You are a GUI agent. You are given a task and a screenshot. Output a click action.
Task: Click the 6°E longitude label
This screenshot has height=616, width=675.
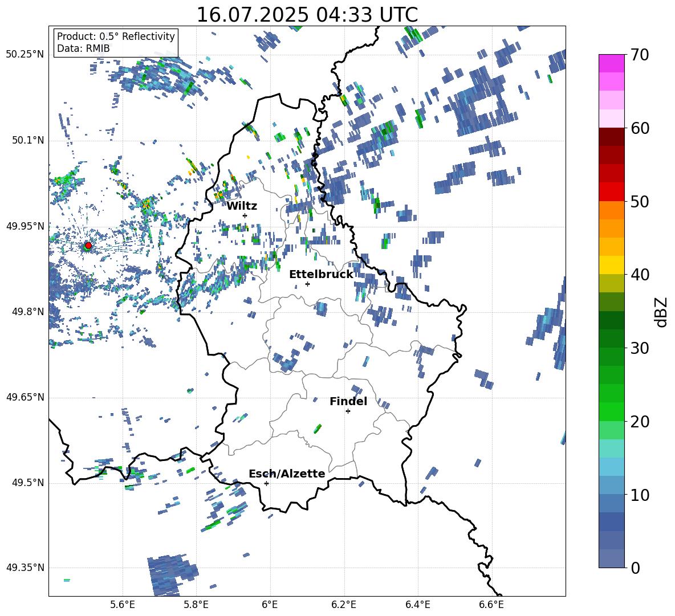(x=270, y=605)
